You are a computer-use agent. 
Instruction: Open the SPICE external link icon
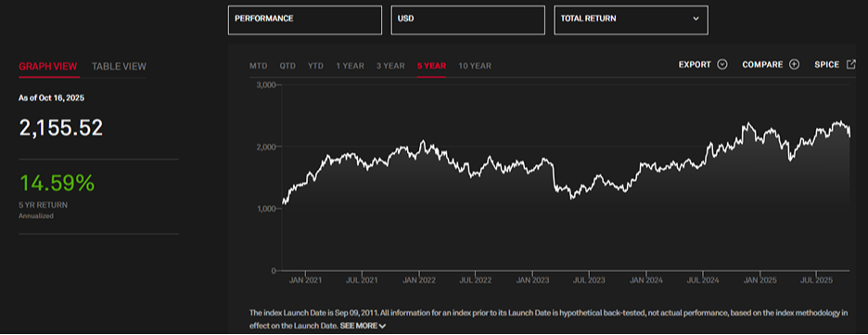click(x=850, y=64)
